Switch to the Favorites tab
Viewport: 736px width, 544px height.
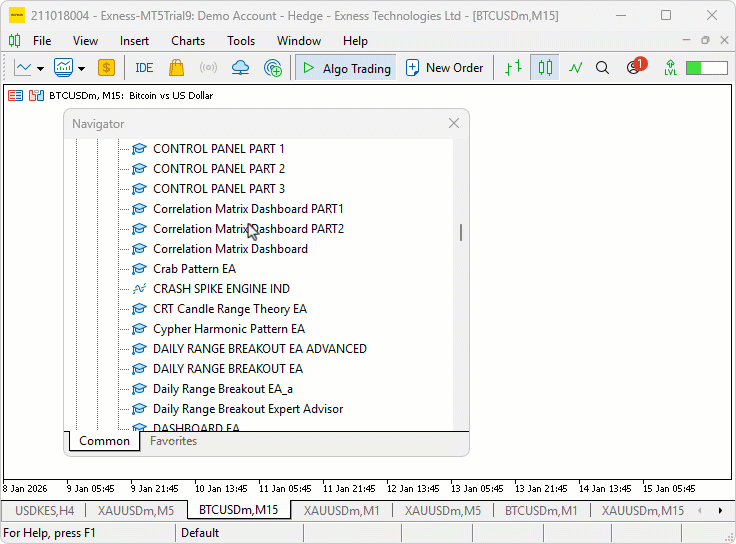point(173,441)
